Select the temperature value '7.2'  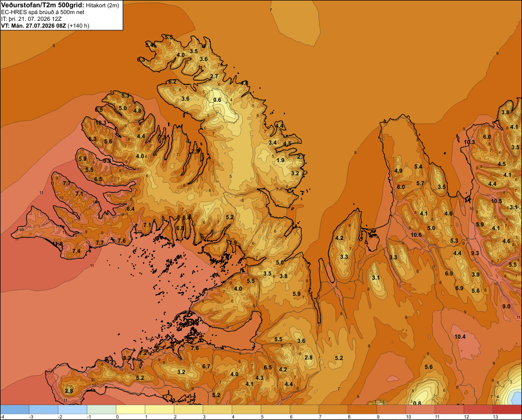(x=143, y=353)
